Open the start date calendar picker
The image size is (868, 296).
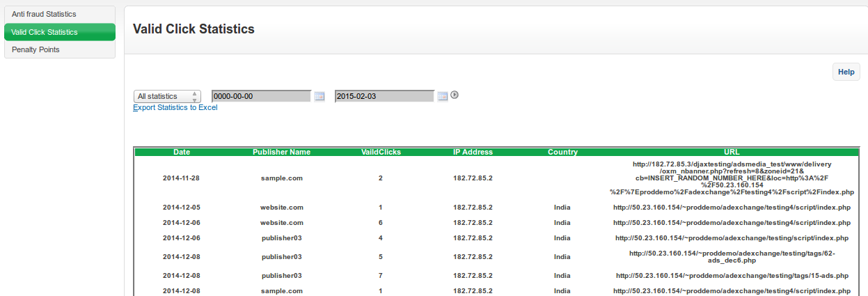(x=319, y=96)
